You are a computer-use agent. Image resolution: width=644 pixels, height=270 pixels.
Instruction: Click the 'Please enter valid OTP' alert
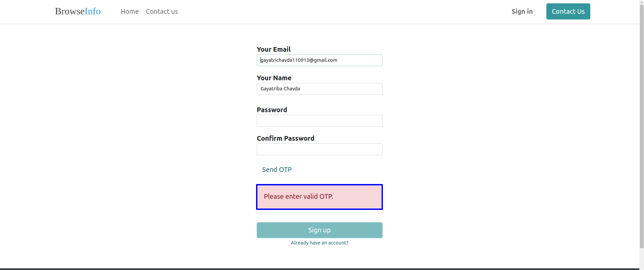(x=319, y=197)
